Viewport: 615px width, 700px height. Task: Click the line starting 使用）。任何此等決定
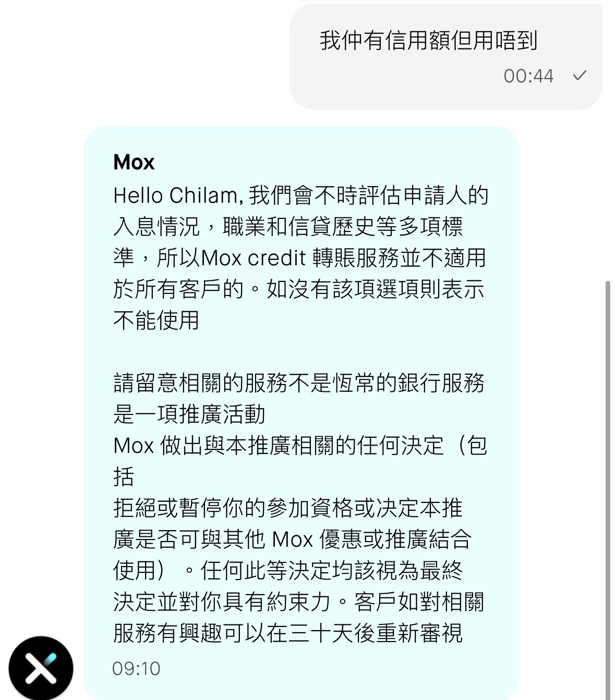tap(288, 570)
